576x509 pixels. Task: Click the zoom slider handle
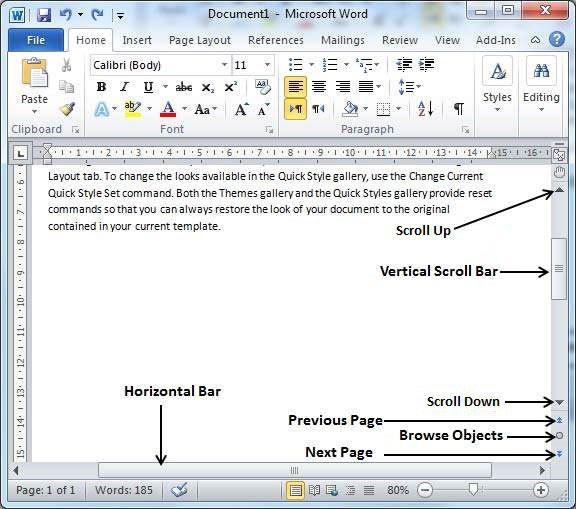point(474,490)
